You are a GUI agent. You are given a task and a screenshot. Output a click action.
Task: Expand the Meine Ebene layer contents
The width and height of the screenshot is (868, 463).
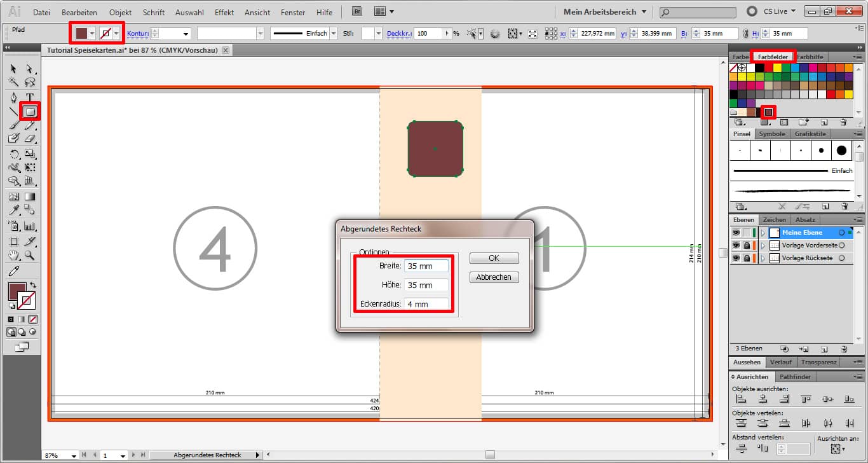(x=763, y=233)
